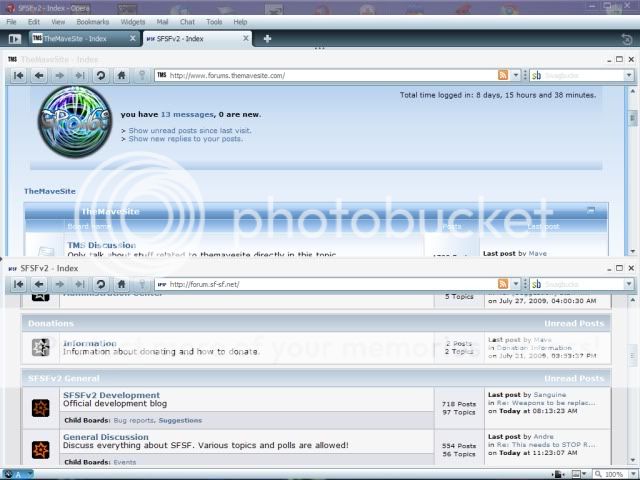Open Sanguine's profile link
This screenshot has width=640, height=480.
(549, 395)
